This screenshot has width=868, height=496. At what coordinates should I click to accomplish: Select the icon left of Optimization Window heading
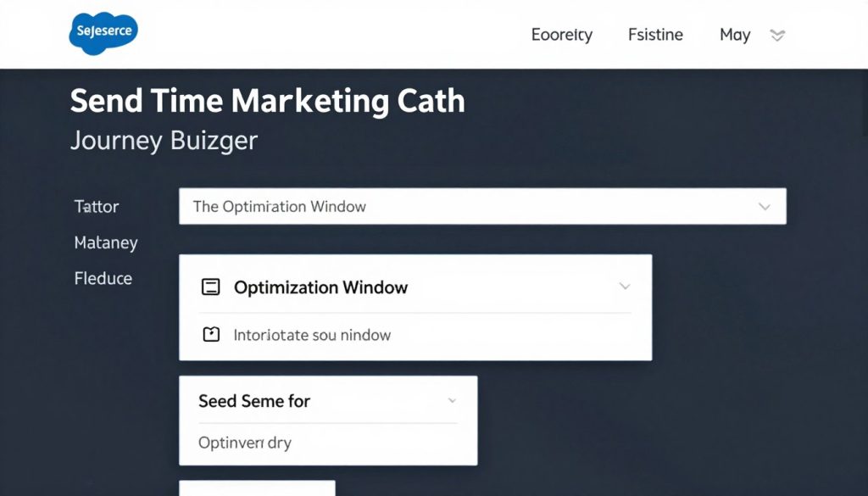pyautogui.click(x=210, y=287)
